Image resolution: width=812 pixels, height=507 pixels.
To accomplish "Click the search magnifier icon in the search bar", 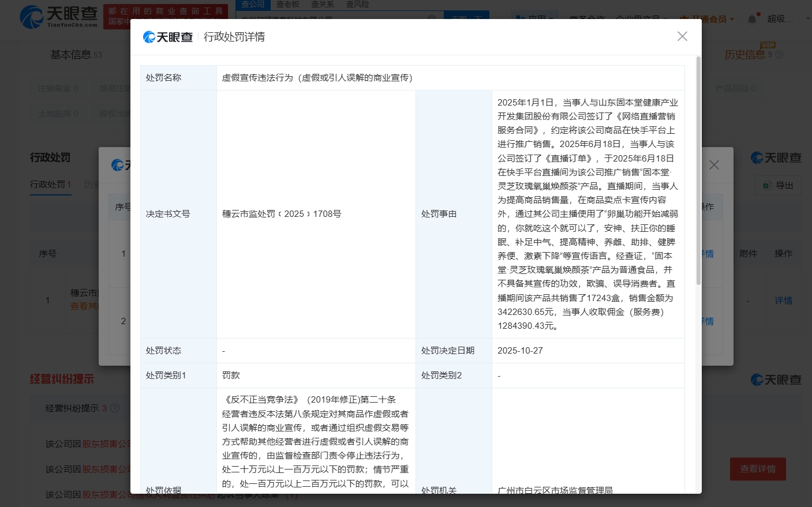I will tap(467, 18).
